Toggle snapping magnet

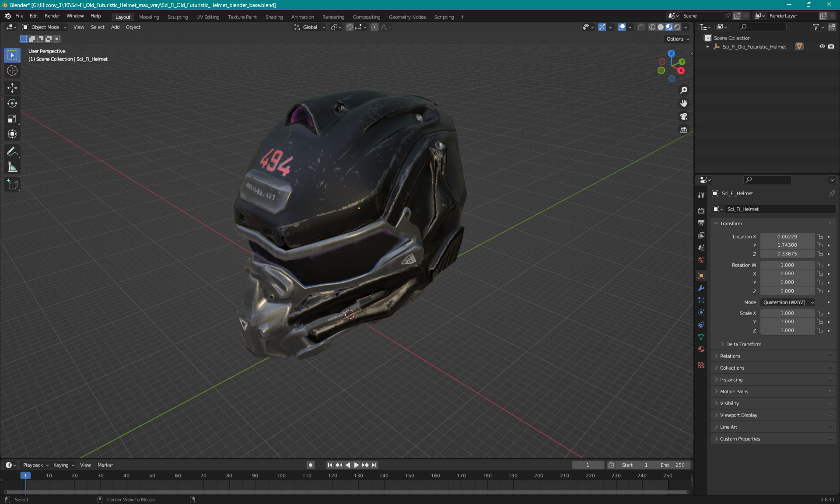tap(349, 27)
